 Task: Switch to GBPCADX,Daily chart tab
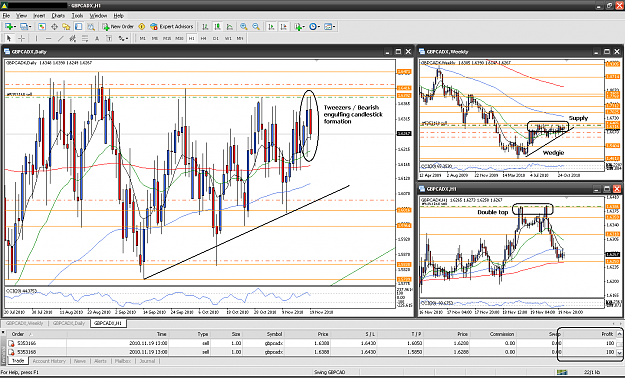point(69,323)
